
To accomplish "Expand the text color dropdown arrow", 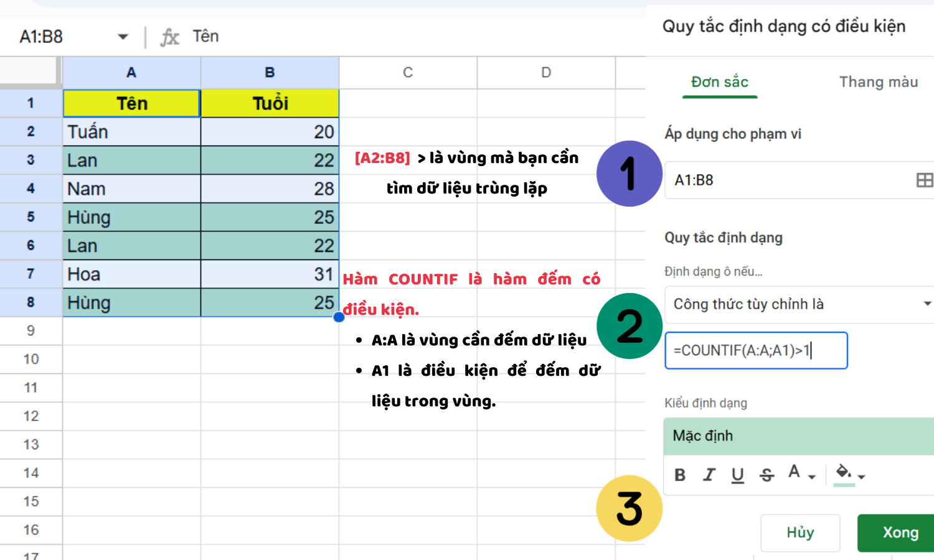I will pyautogui.click(x=811, y=477).
